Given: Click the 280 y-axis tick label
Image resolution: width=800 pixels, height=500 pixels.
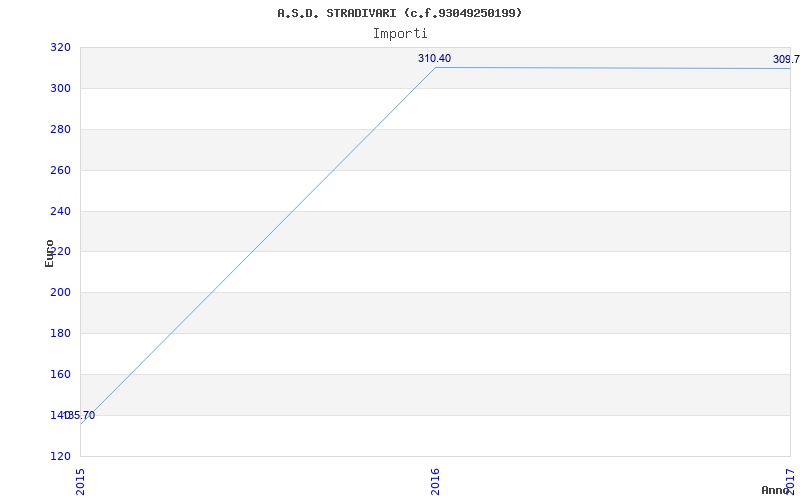Looking at the screenshot, I should coord(60,129).
